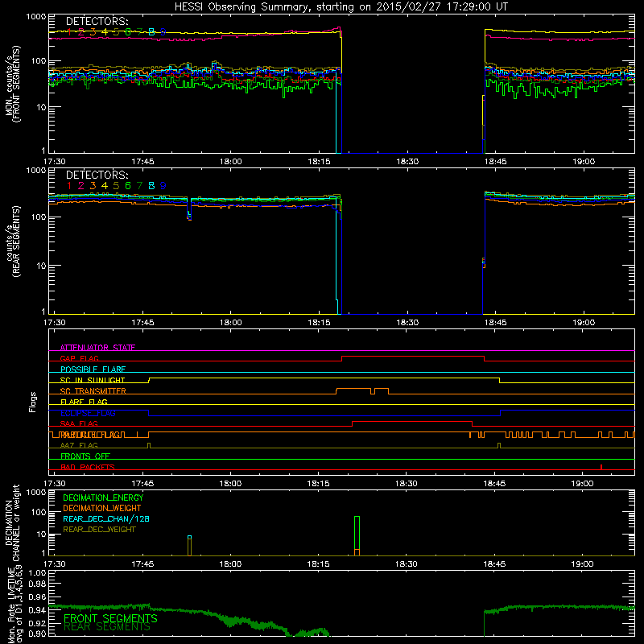644x644 pixels.
Task: Click the raised SC TRANSMITTER segment
Action: click(x=353, y=389)
